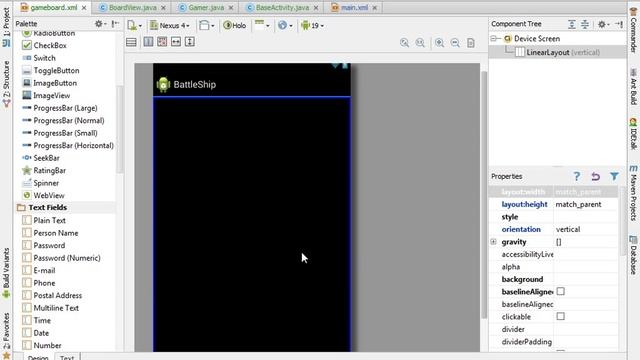Screen dimensions: 640x360
Task: Select ImageView in Palette
Action: coord(46,96)
